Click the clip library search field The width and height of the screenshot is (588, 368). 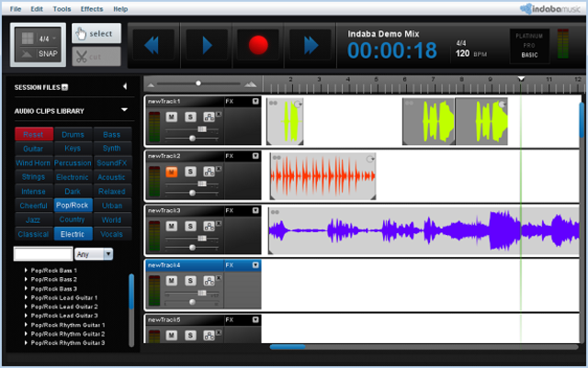tap(43, 253)
